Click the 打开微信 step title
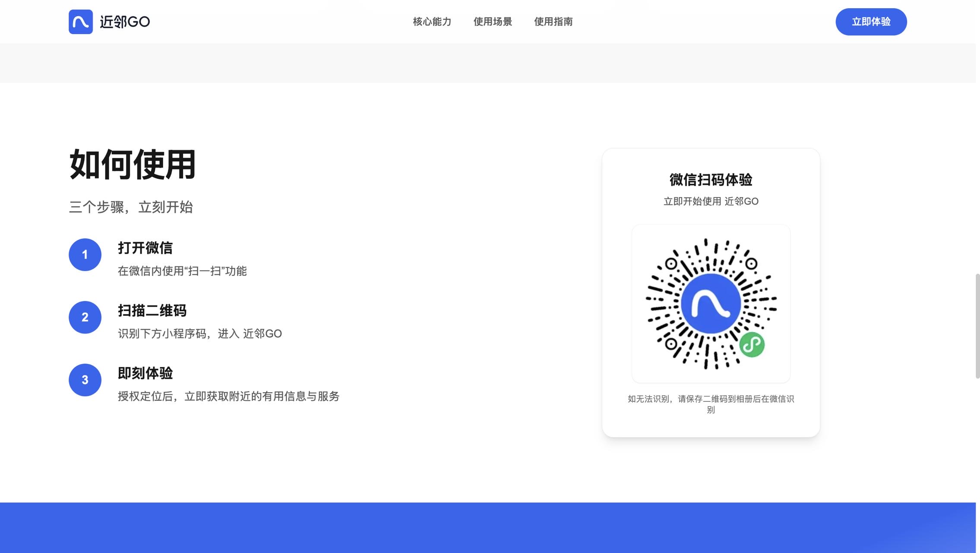 [x=145, y=248]
